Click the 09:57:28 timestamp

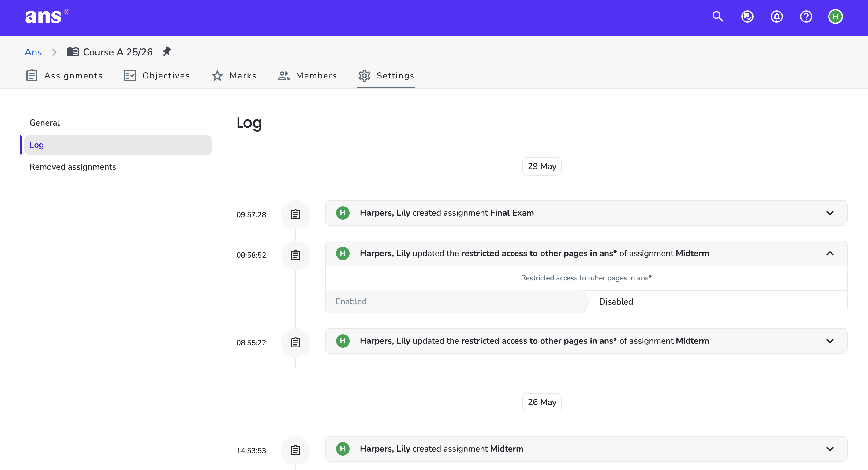coord(251,214)
